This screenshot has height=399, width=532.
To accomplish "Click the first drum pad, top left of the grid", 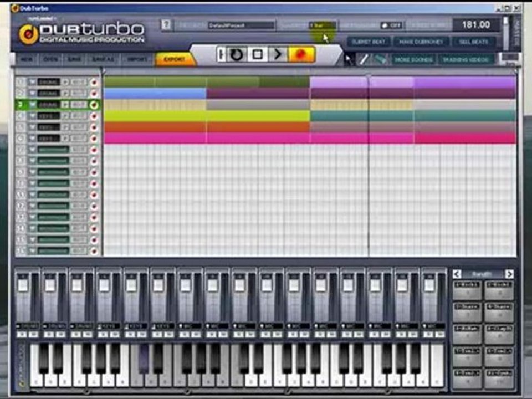I will (467, 290).
